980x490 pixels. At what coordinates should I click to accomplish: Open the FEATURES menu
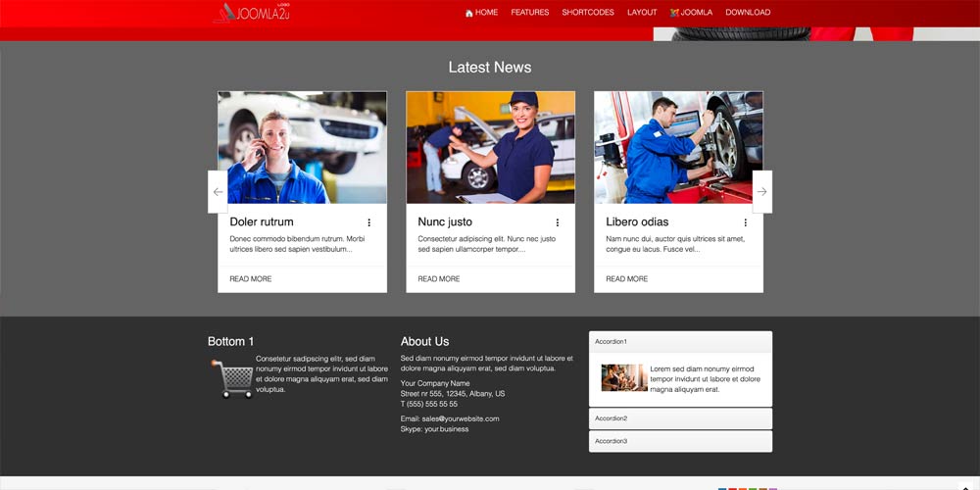pyautogui.click(x=530, y=13)
